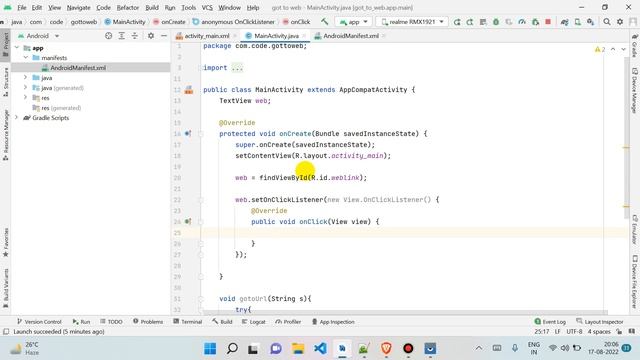Close the MainActivity.java editor tab
The image size is (640, 360).
pos(304,36)
